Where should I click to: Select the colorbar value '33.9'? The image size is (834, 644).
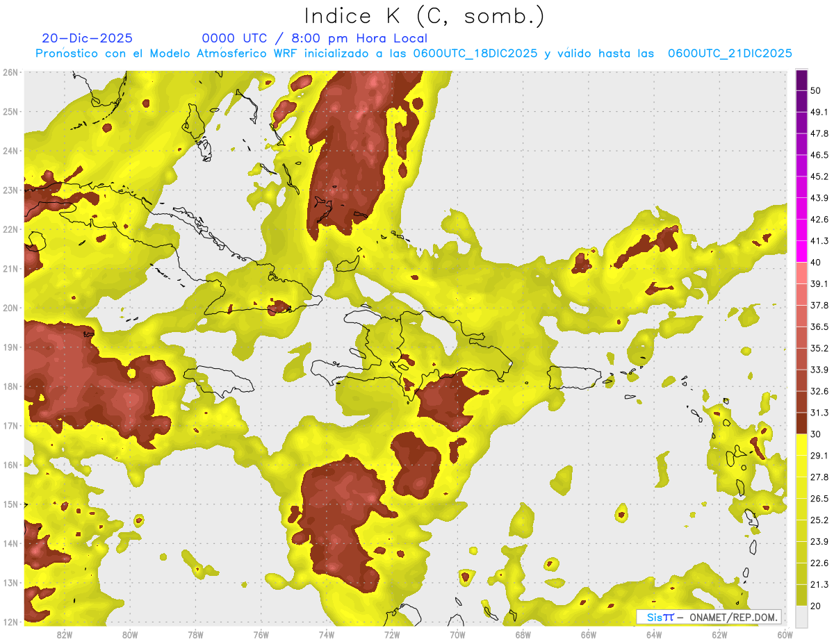[819, 370]
